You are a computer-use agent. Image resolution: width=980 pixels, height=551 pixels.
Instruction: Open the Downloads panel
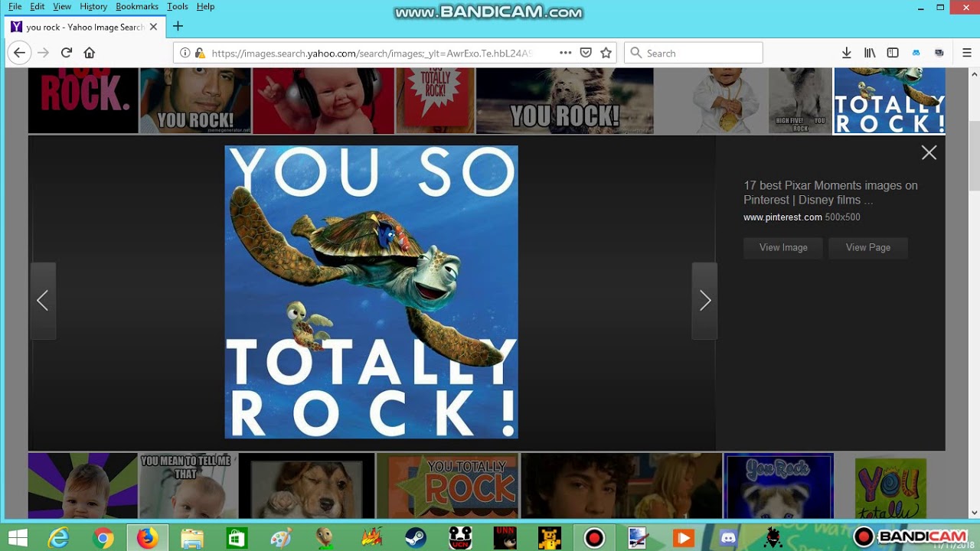tap(847, 53)
